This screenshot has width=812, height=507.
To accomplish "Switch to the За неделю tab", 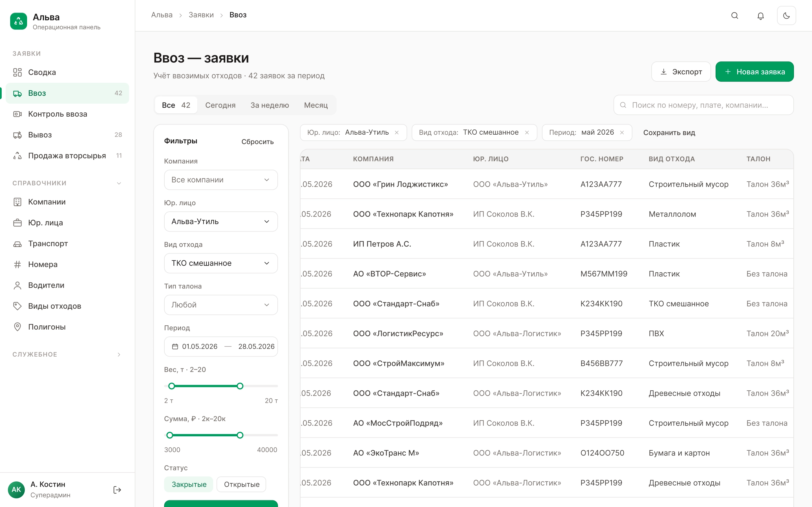I will tap(270, 105).
